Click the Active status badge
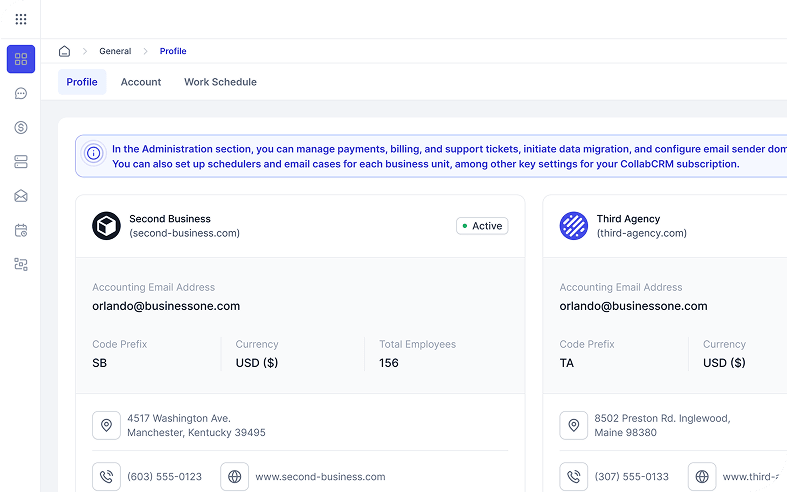Viewport: 787px width, 492px height. point(482,226)
